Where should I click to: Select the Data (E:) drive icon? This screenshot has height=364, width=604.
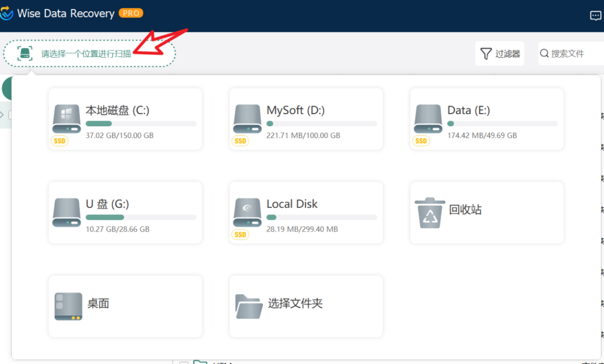pyautogui.click(x=428, y=119)
